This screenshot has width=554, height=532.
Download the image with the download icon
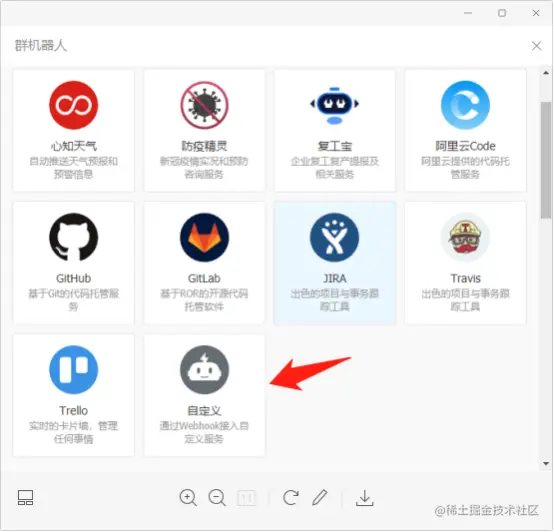tap(365, 498)
